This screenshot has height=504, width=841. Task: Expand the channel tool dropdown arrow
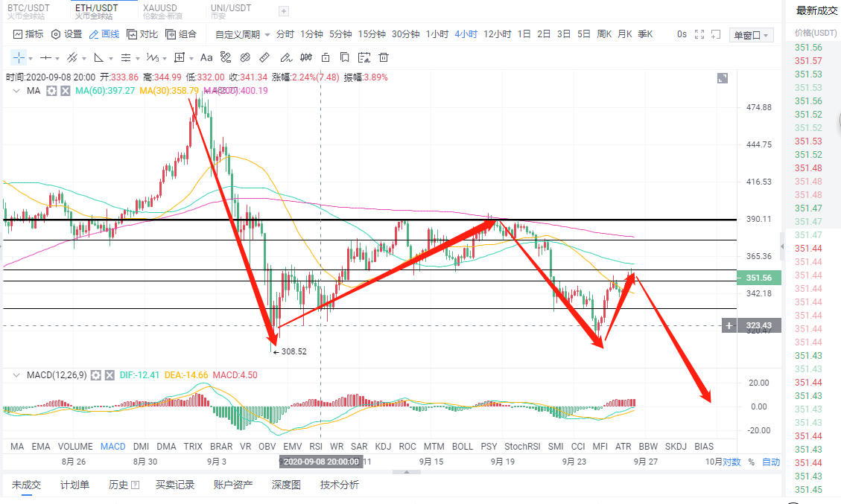(x=84, y=58)
